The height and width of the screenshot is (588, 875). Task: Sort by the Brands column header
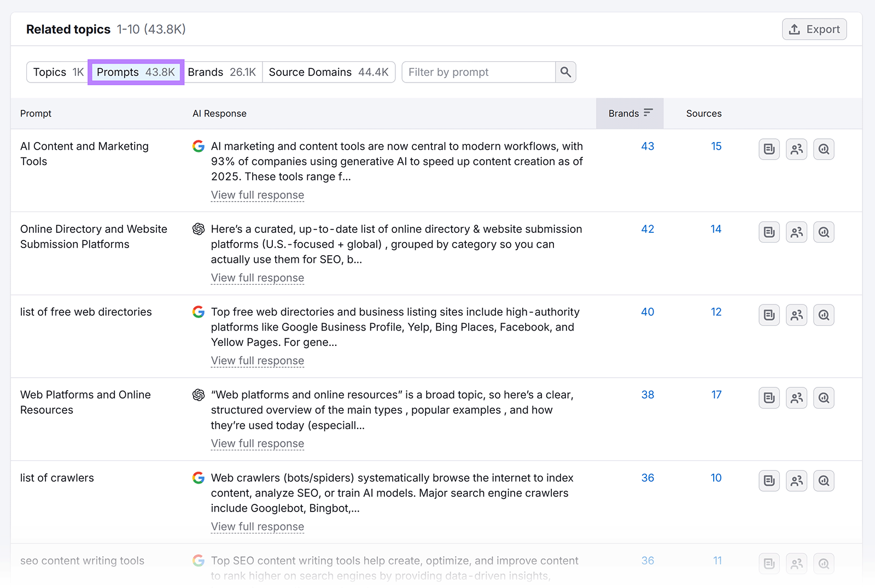(630, 114)
